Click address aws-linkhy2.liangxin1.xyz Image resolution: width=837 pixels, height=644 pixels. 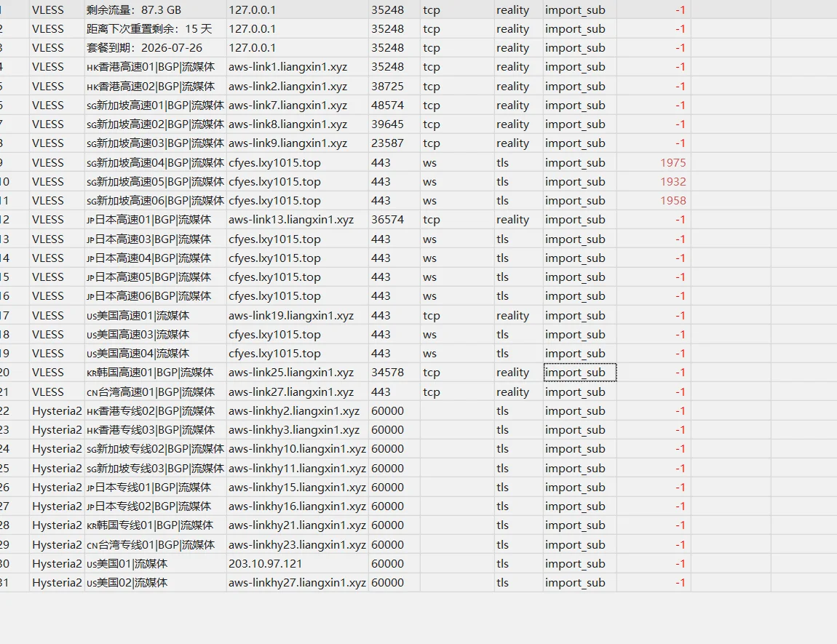pos(294,411)
